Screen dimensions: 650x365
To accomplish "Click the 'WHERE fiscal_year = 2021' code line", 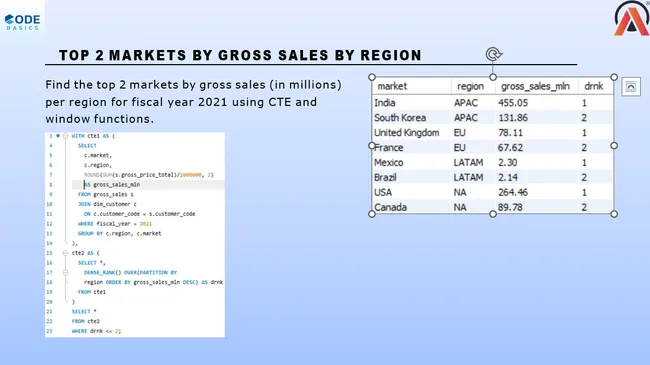I will (x=115, y=224).
